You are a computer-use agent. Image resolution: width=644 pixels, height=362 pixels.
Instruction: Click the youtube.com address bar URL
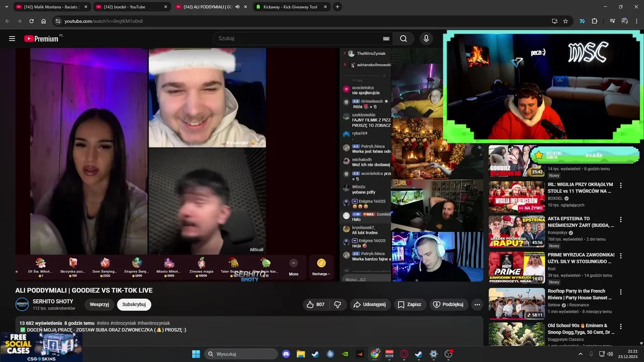(x=104, y=21)
